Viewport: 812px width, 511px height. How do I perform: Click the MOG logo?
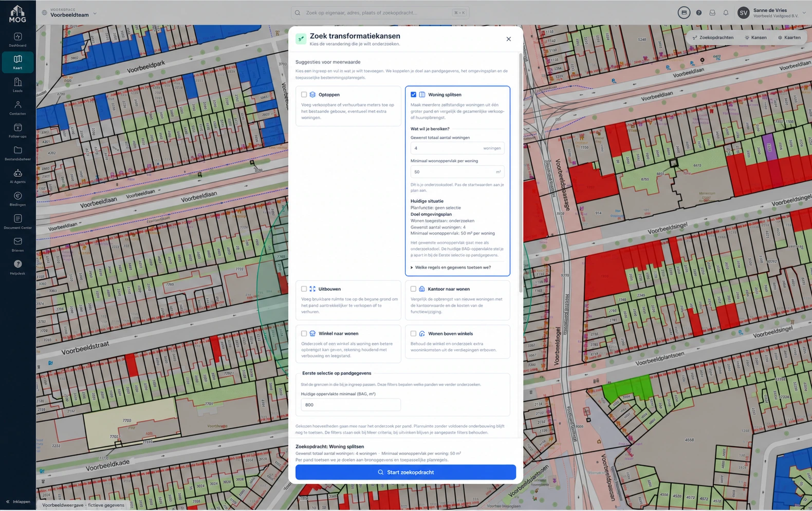17,14
